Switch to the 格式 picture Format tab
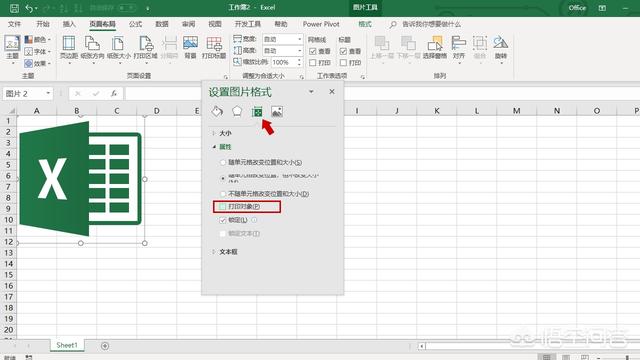The width and height of the screenshot is (640, 360). tap(365, 24)
